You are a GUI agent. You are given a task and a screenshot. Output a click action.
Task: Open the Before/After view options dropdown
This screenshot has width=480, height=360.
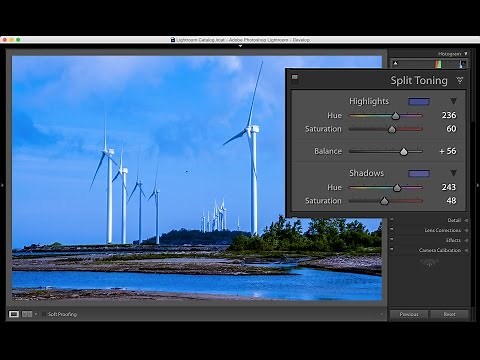(36, 314)
